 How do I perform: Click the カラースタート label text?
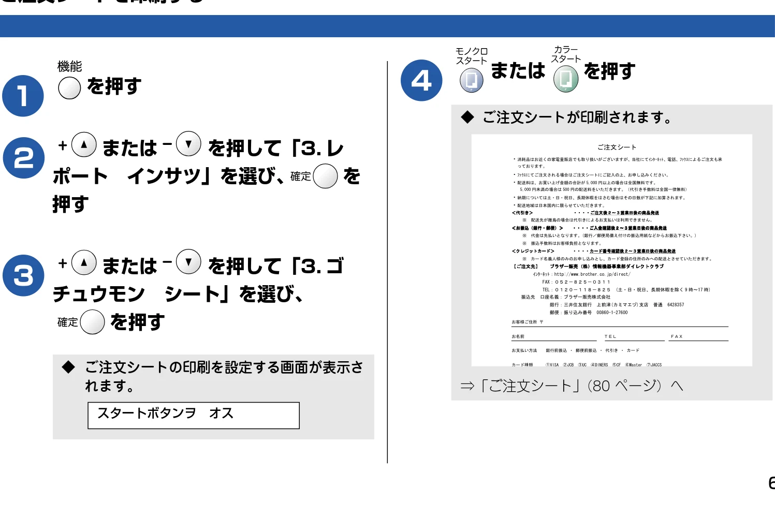click(566, 54)
